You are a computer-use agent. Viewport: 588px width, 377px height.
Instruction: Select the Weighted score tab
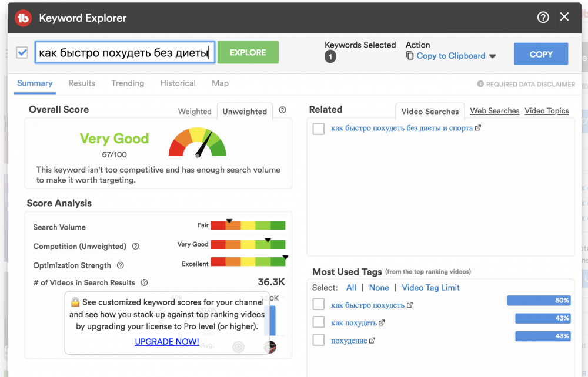[x=195, y=111]
